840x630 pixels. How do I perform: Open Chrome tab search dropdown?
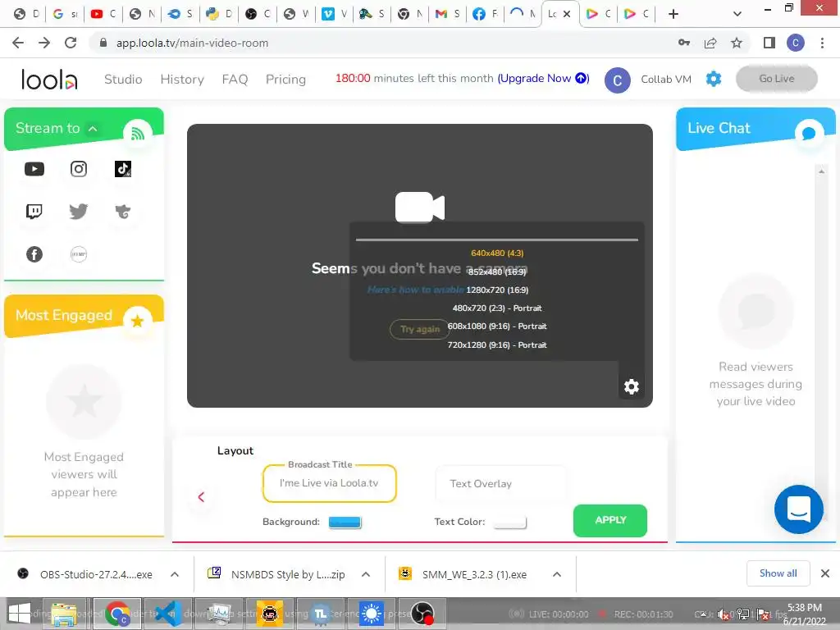click(737, 14)
